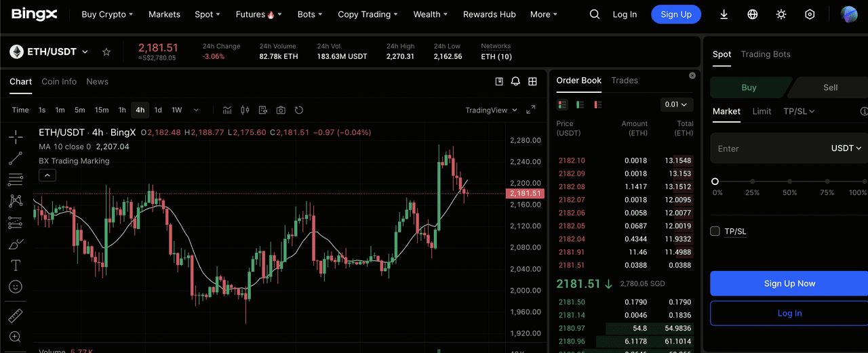The image size is (868, 353).
Task: Open the 0.01 price precision dropdown
Action: 676,104
